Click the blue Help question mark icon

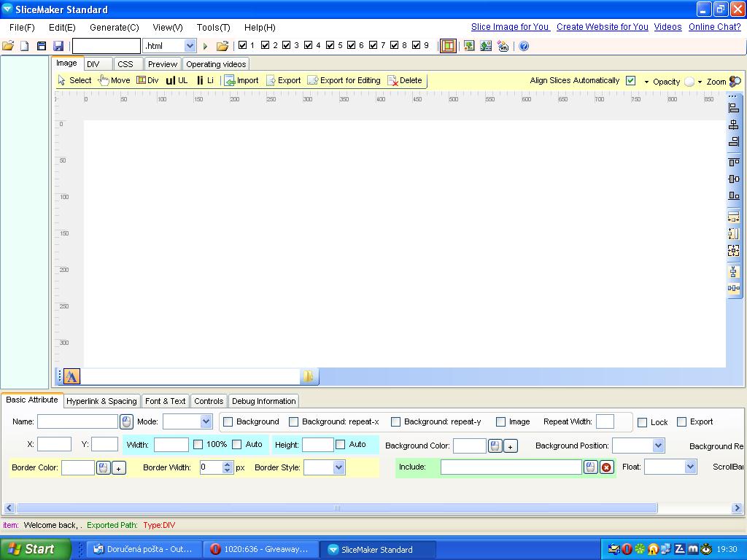click(524, 46)
